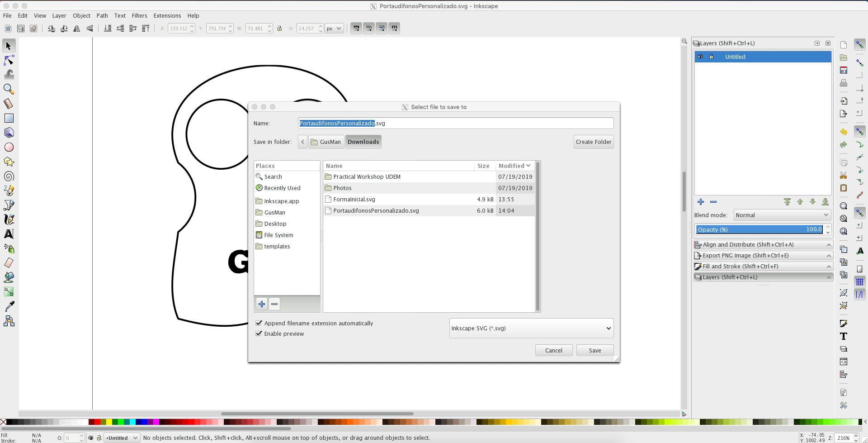
Task: Click the Opacity slider bar
Action: (759, 229)
